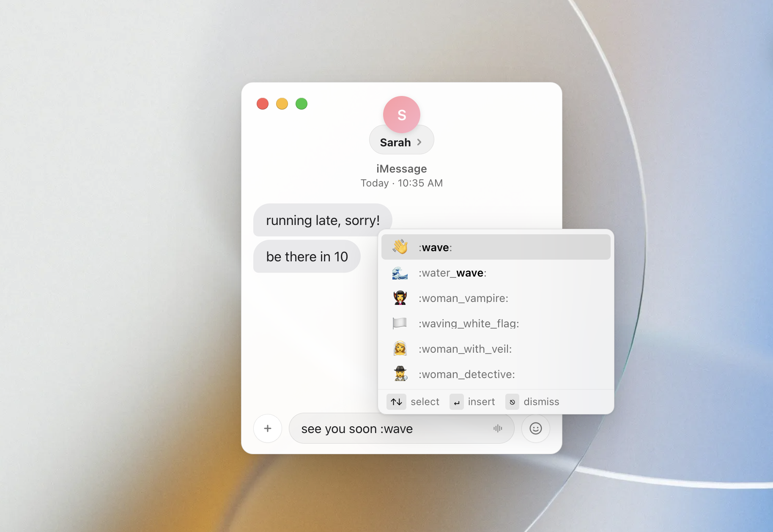Screen dimensions: 773x532
Task: Click the "dismiss" hint label
Action: coord(541,402)
